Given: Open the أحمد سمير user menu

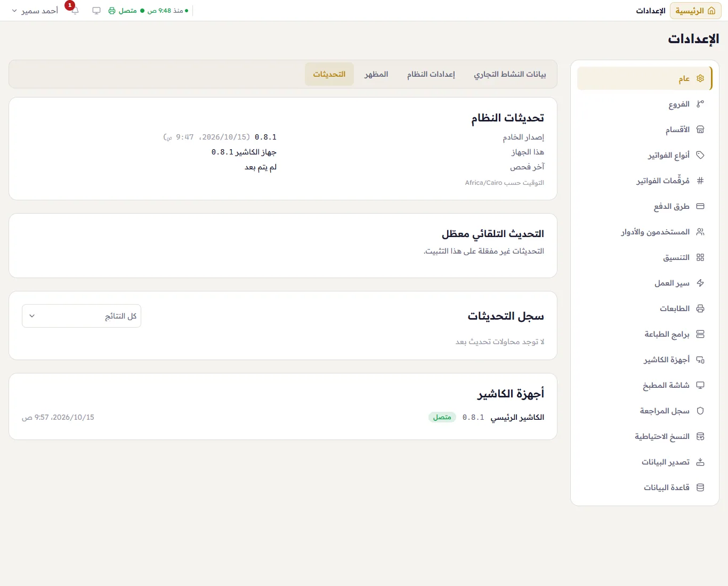Looking at the screenshot, I should click(x=35, y=11).
